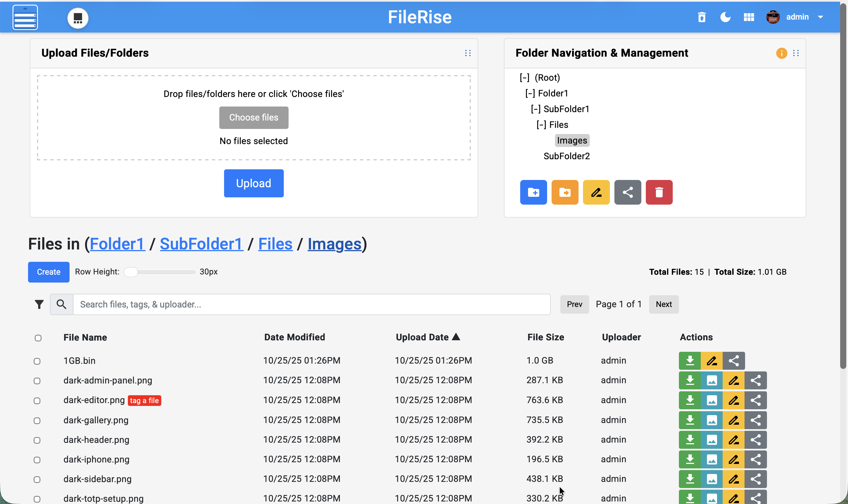Viewport: 848px width, 504px height.
Task: Click the red delete folder button
Action: pyautogui.click(x=659, y=192)
